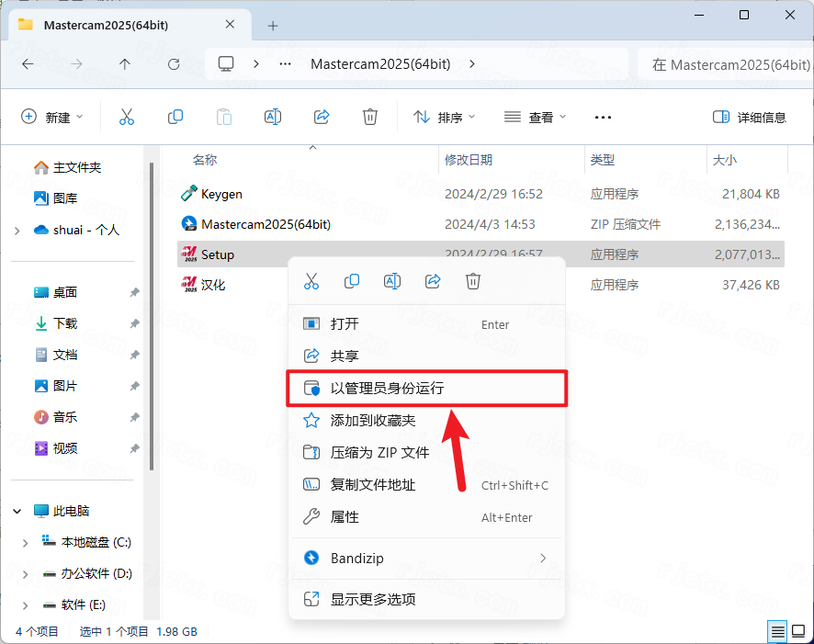Choose 添加到收藏夹 in the context menu

(x=426, y=421)
